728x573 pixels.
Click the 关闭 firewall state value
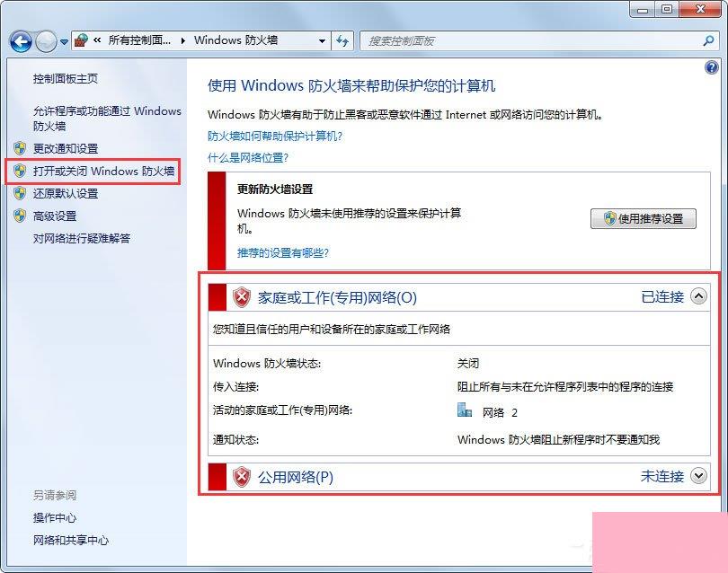(468, 363)
